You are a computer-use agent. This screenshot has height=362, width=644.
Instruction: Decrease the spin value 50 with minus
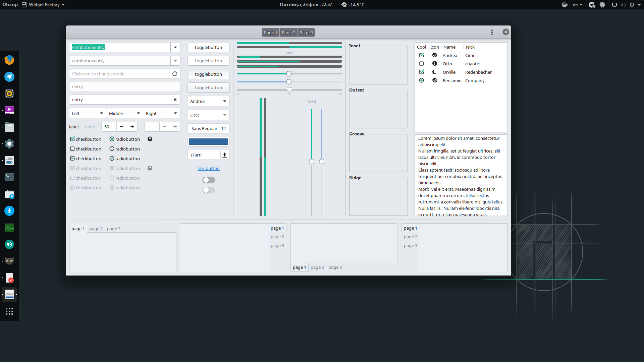coord(122,127)
